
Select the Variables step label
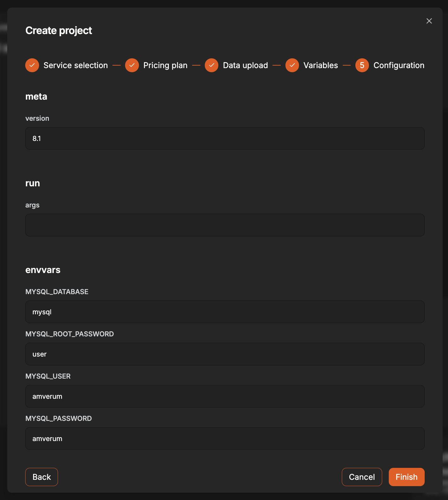click(321, 65)
